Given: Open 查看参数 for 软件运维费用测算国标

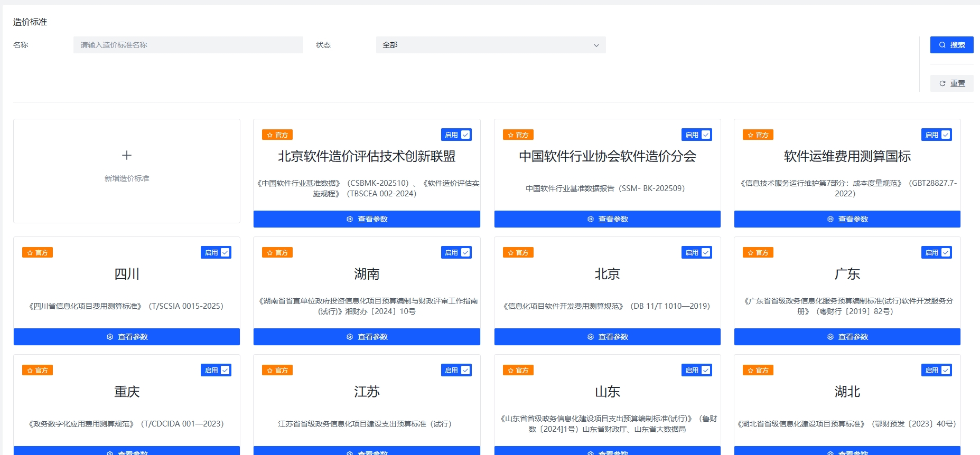Looking at the screenshot, I should click(847, 219).
